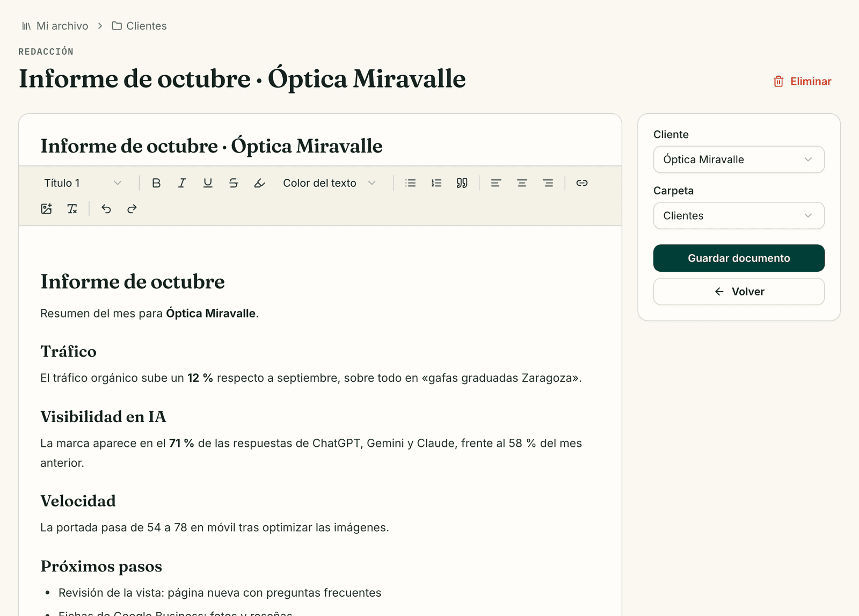
Task: Undo the last edit
Action: (x=106, y=209)
